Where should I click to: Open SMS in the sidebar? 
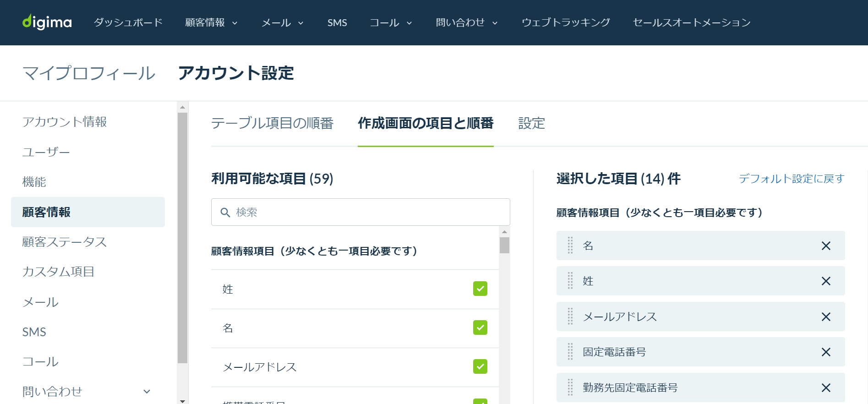(x=34, y=332)
